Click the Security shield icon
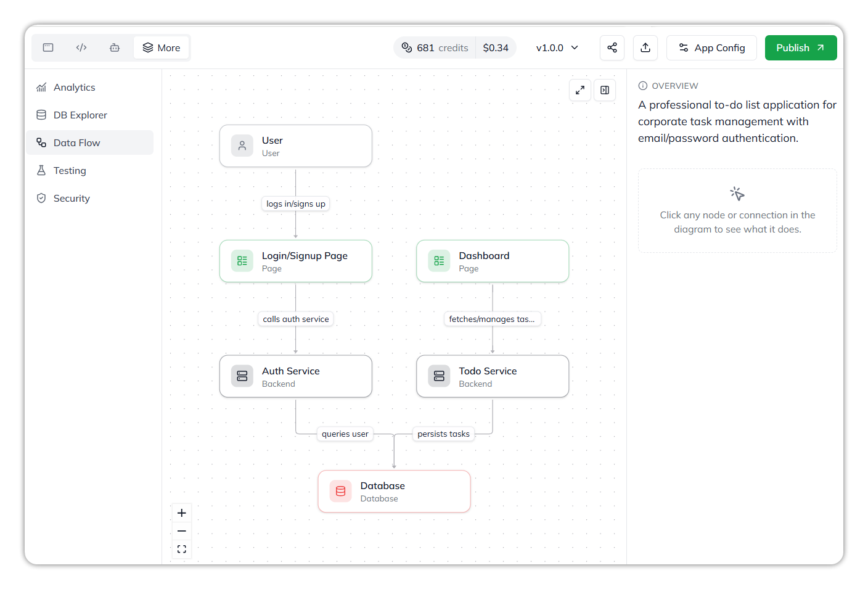868x589 pixels. pyautogui.click(x=41, y=198)
